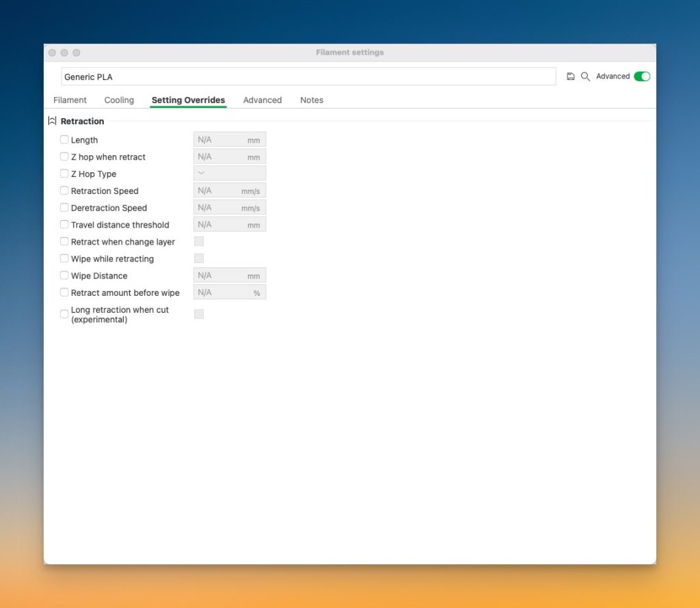Screen dimensions: 700x608
Task: Switch to the Filament tab
Action: tap(70, 100)
